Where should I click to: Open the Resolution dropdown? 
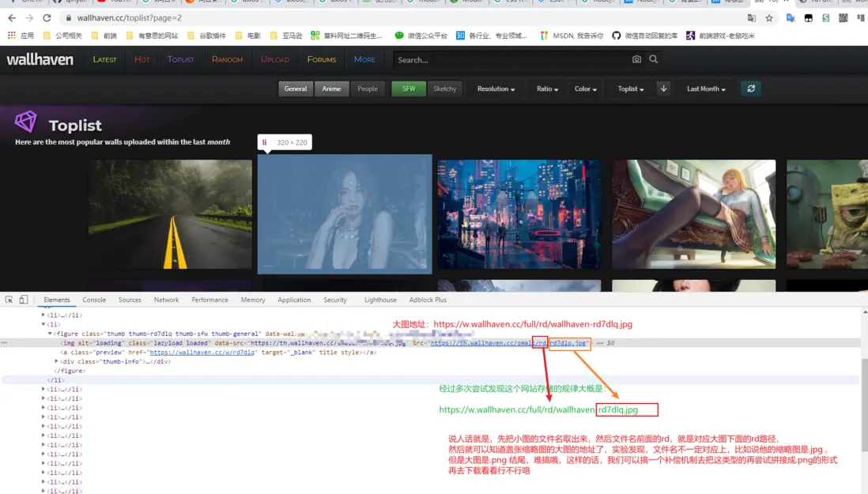pos(496,89)
